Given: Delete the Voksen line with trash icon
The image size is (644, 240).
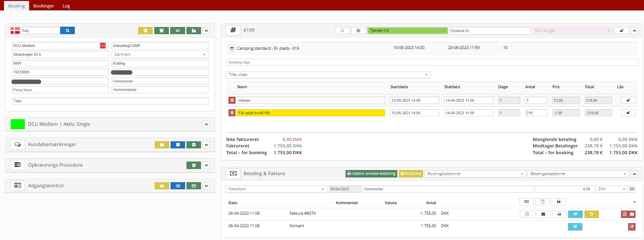Looking at the screenshot, I should (232, 100).
